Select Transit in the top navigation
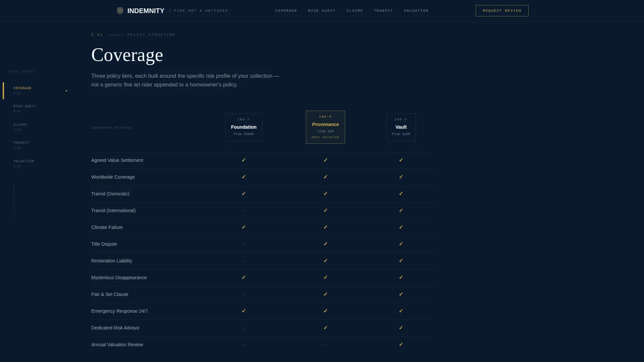The image size is (644, 362). 383,11
